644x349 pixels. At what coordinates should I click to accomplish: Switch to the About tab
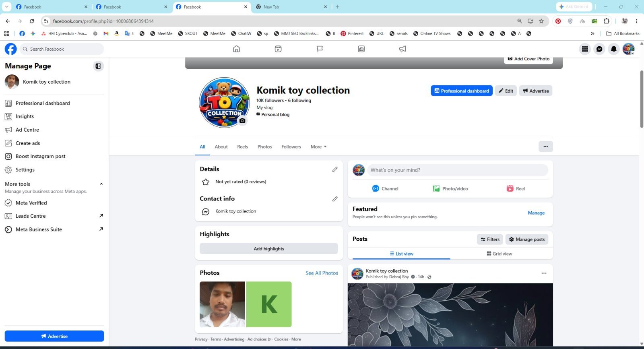pyautogui.click(x=221, y=147)
